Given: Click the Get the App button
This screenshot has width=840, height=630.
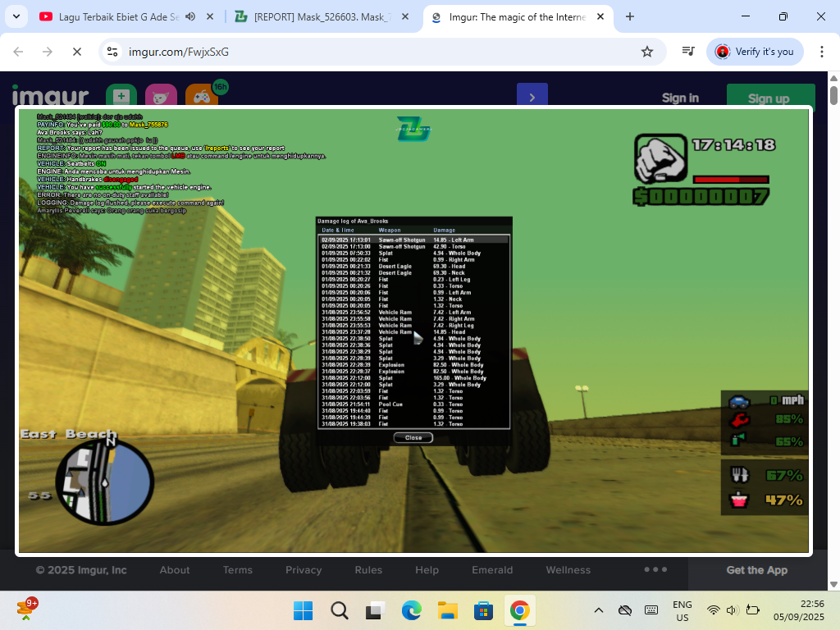Looking at the screenshot, I should (757, 570).
